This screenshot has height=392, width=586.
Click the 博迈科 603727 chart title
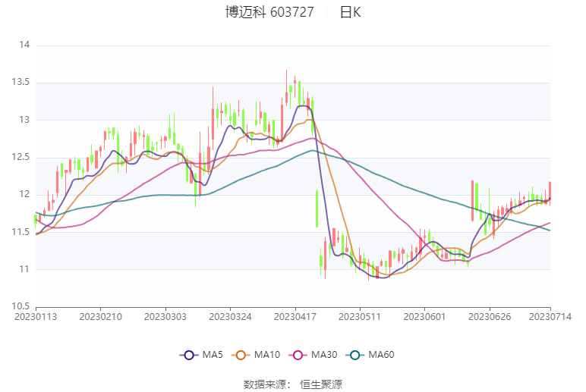(x=269, y=12)
